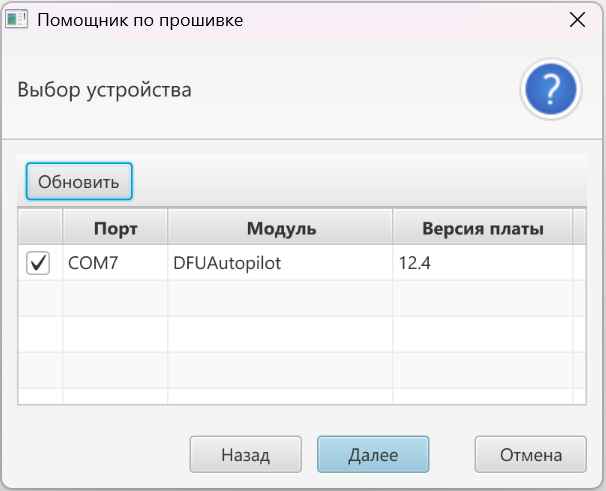Click the Помощник по прошивке title bar text
Viewport: 606px width, 491px height.
(140, 20)
